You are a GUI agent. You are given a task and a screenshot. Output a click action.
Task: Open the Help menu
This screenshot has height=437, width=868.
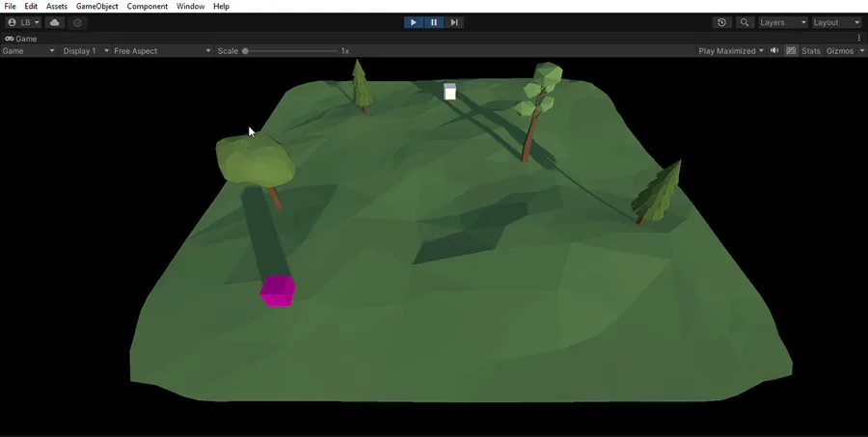pyautogui.click(x=222, y=6)
